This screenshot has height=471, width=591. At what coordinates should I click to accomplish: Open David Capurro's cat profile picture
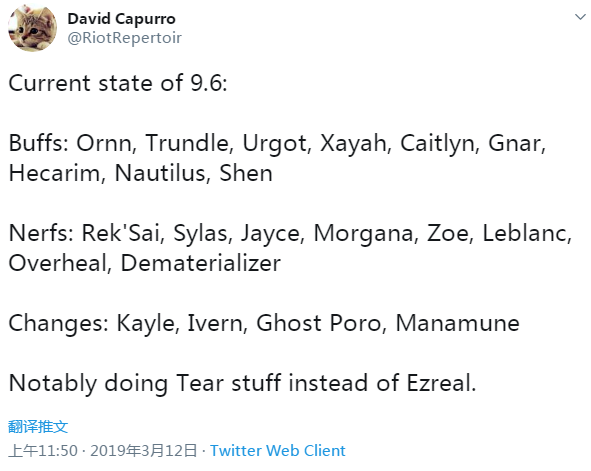pos(32,28)
